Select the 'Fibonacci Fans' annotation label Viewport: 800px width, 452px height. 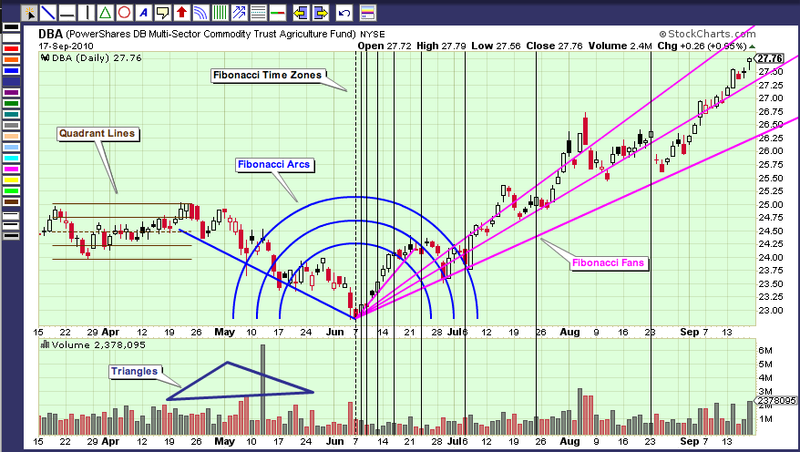pos(608,263)
